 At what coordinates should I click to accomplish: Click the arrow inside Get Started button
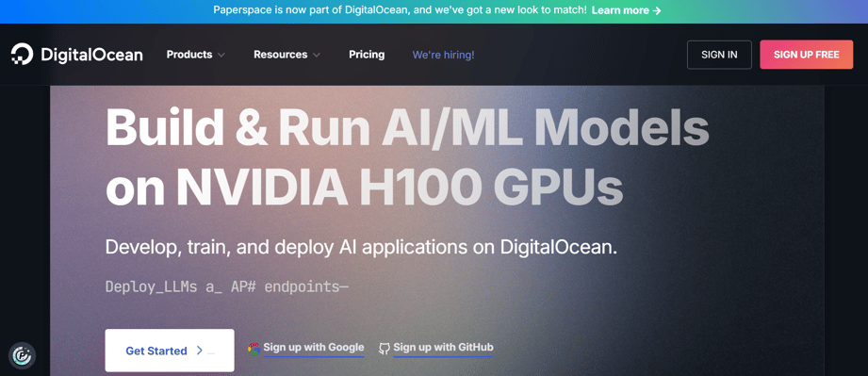(199, 351)
